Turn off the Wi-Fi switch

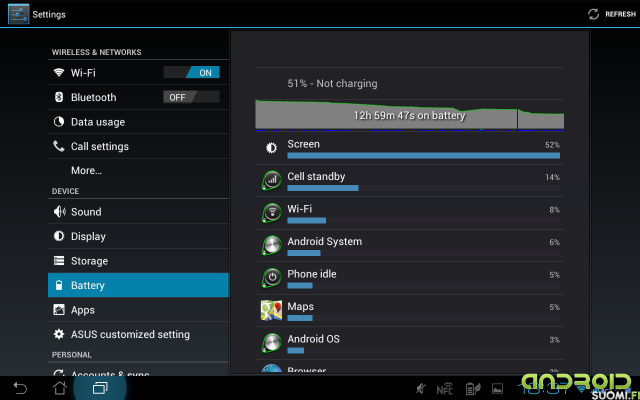pyautogui.click(x=191, y=73)
